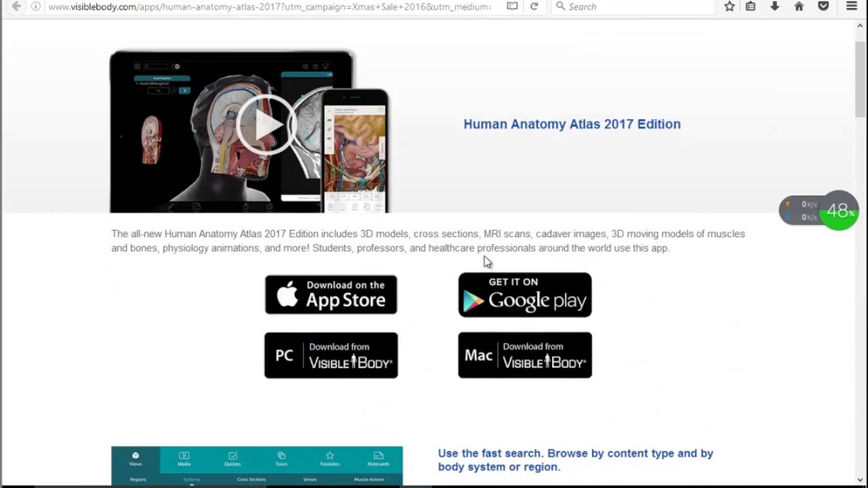The height and width of the screenshot is (488, 868).
Task: Get it on Google Play button
Action: point(525,295)
